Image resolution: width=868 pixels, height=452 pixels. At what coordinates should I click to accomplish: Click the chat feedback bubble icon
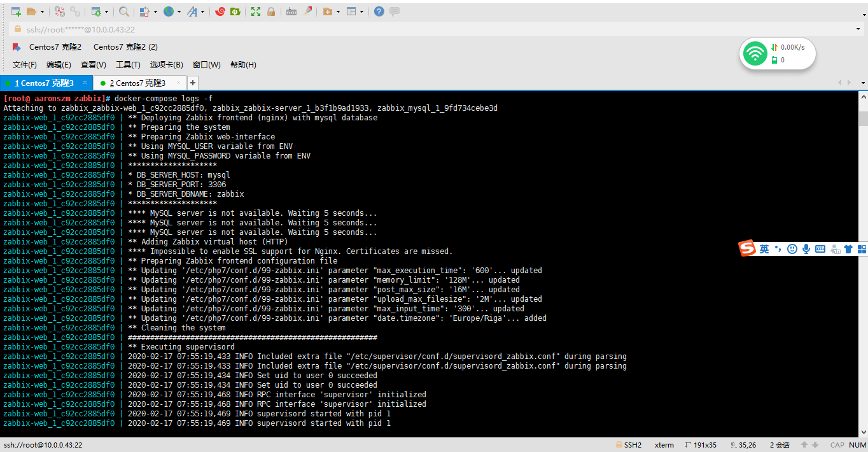tap(395, 11)
